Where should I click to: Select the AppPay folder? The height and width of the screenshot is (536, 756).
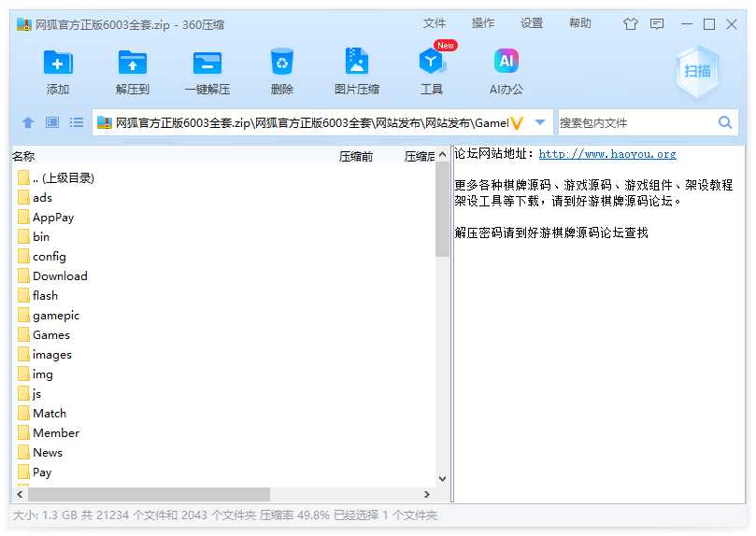[223, 218]
